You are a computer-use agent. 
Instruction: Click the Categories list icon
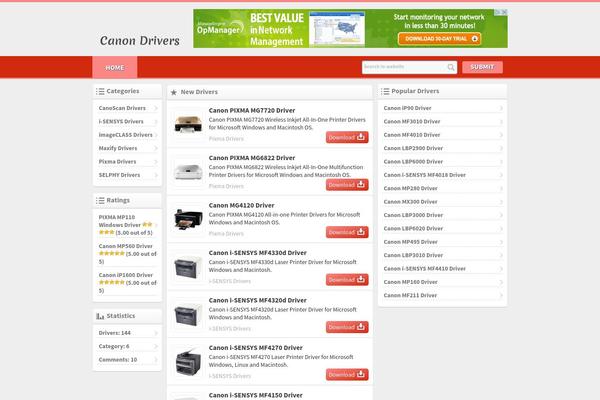[100, 91]
